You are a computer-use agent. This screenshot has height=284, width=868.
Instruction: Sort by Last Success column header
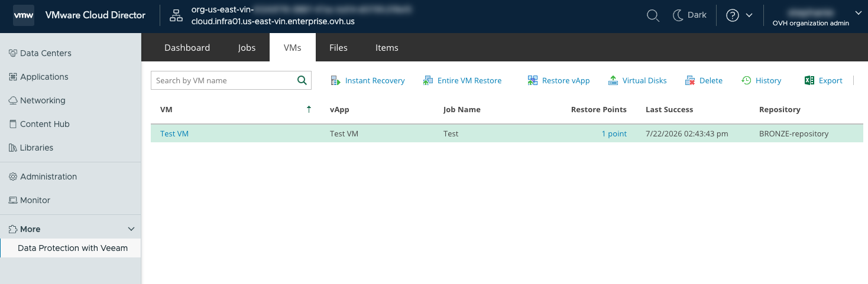(669, 109)
